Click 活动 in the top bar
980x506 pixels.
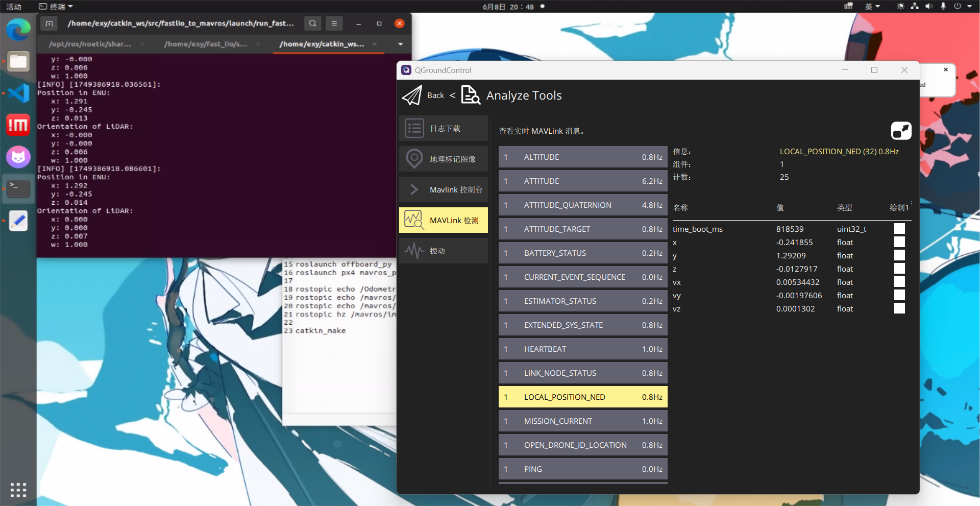(14, 7)
